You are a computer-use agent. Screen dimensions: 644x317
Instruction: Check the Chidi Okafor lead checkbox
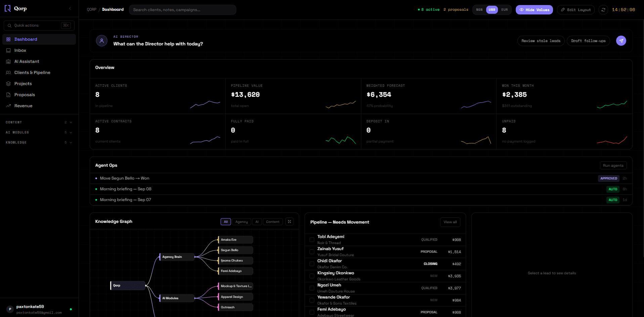(x=312, y=264)
